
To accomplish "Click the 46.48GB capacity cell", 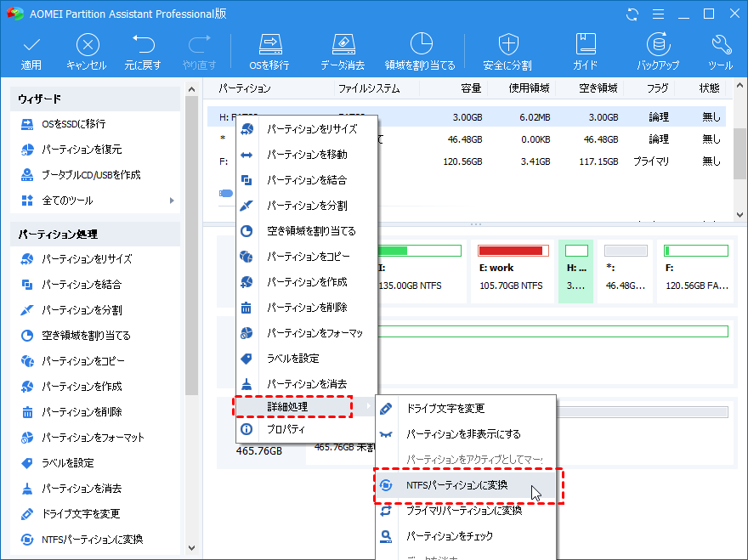I will point(465,139).
